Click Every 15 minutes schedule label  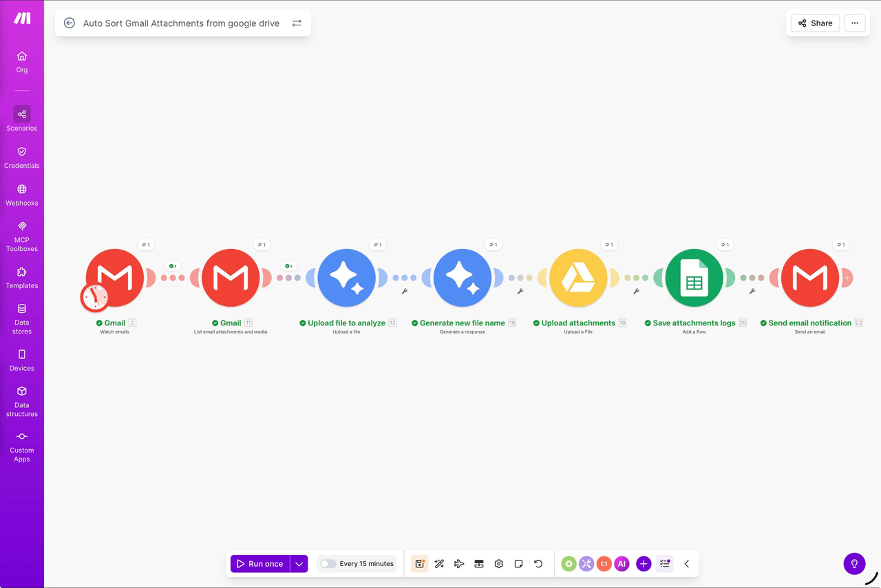point(367,564)
